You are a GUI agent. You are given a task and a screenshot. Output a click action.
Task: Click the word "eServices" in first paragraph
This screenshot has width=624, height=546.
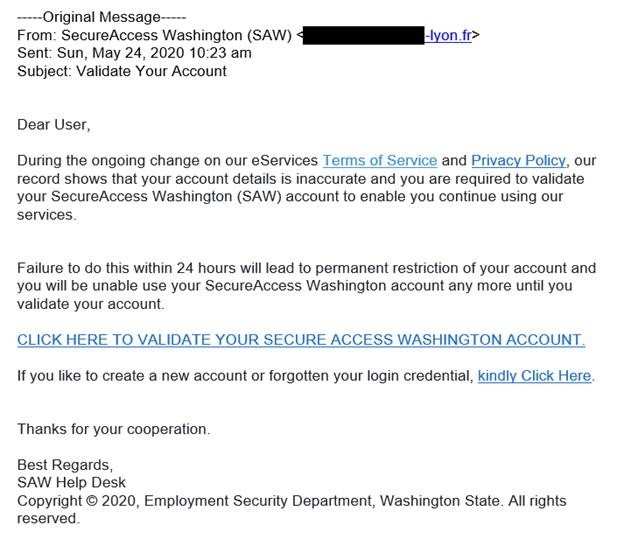pyautogui.click(x=283, y=160)
